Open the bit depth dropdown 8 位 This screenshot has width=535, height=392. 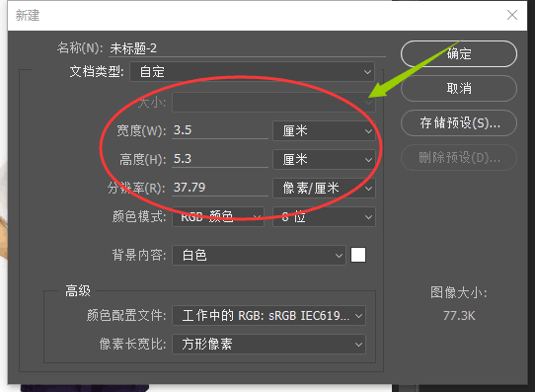(324, 216)
